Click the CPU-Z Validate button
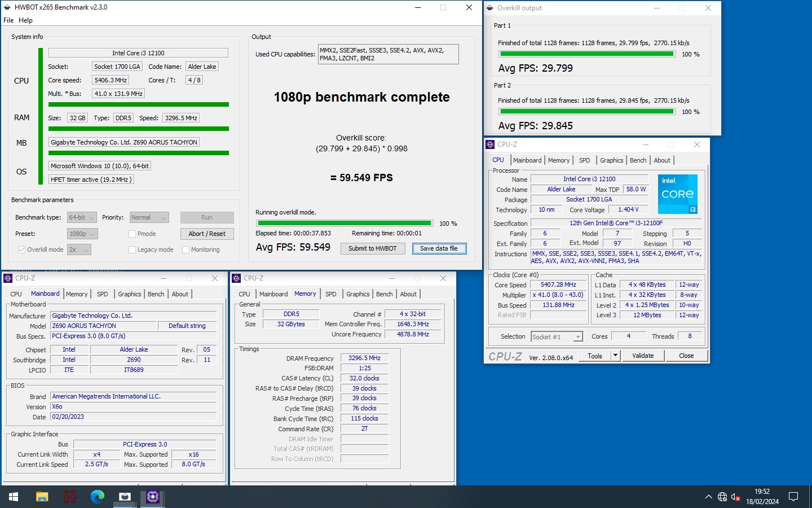Screen dimensions: 812x508 click(x=643, y=356)
